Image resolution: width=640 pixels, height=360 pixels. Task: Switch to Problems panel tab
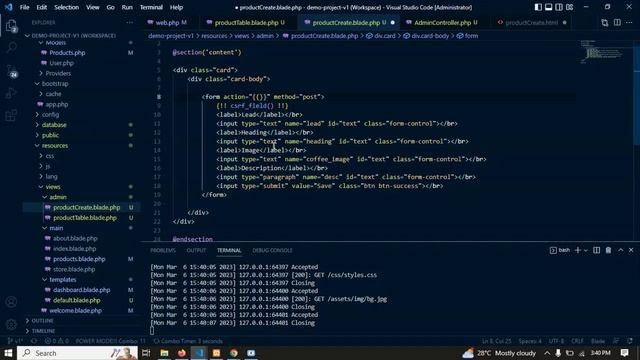pos(163,250)
